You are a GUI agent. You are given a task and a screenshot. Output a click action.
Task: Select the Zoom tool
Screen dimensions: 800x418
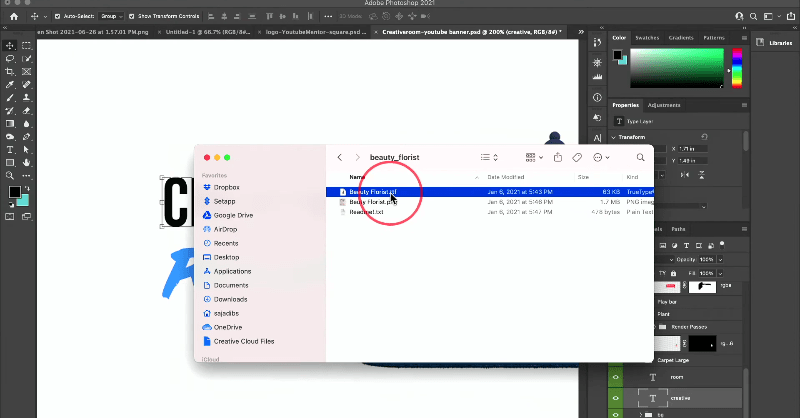[10, 176]
